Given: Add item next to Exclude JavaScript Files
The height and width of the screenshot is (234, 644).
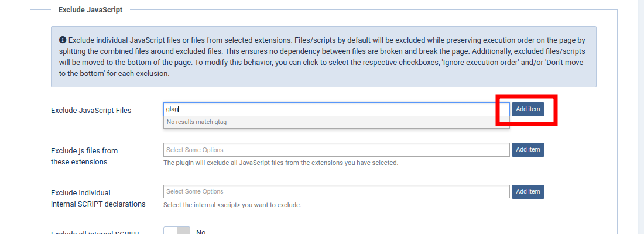Looking at the screenshot, I should point(527,109).
